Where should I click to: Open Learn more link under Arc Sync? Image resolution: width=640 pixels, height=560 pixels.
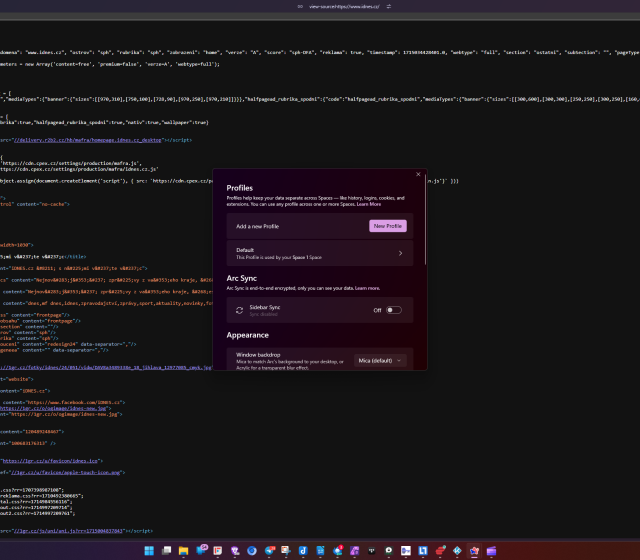pos(367,288)
